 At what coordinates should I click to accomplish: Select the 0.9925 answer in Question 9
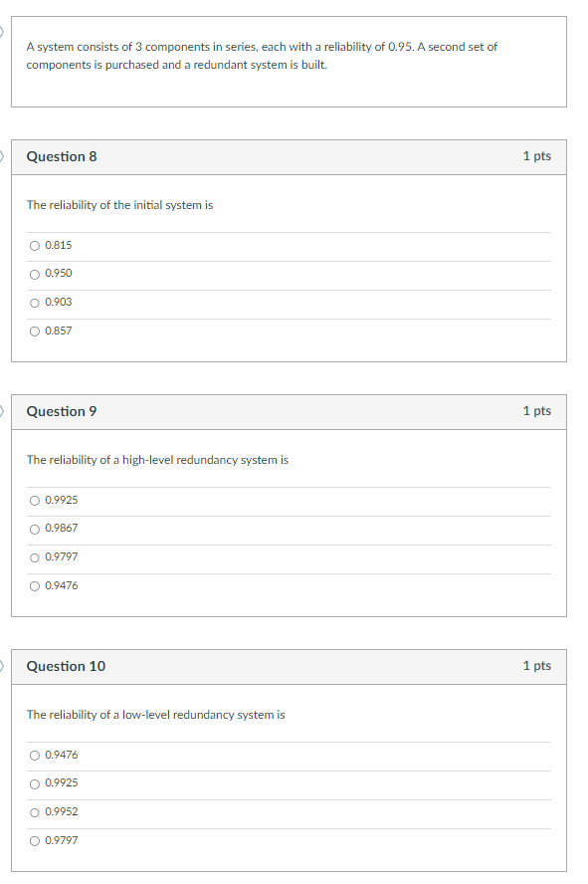pos(34,500)
